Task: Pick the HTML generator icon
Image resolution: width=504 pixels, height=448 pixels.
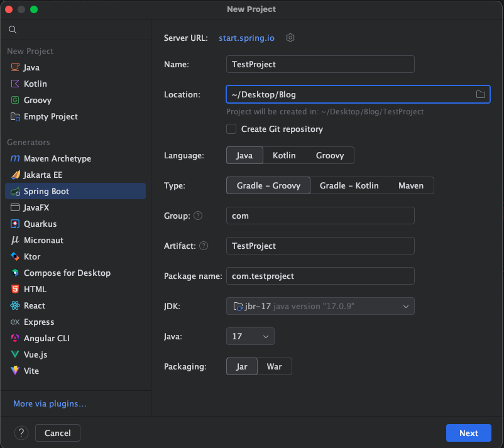Action: [15, 289]
